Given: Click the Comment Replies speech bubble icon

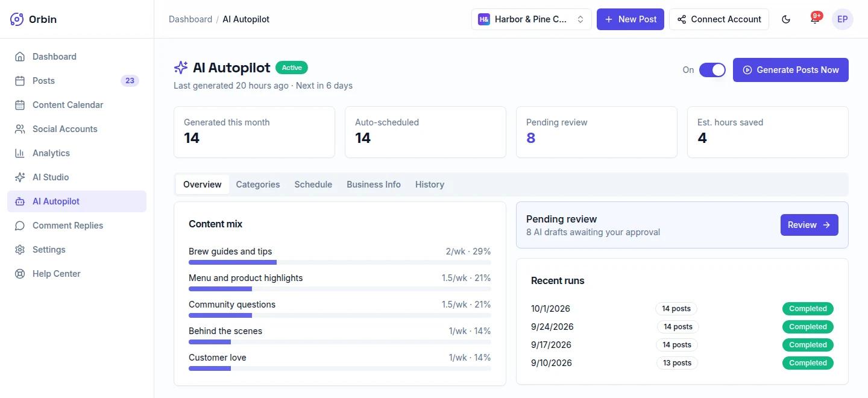Looking at the screenshot, I should [x=20, y=226].
